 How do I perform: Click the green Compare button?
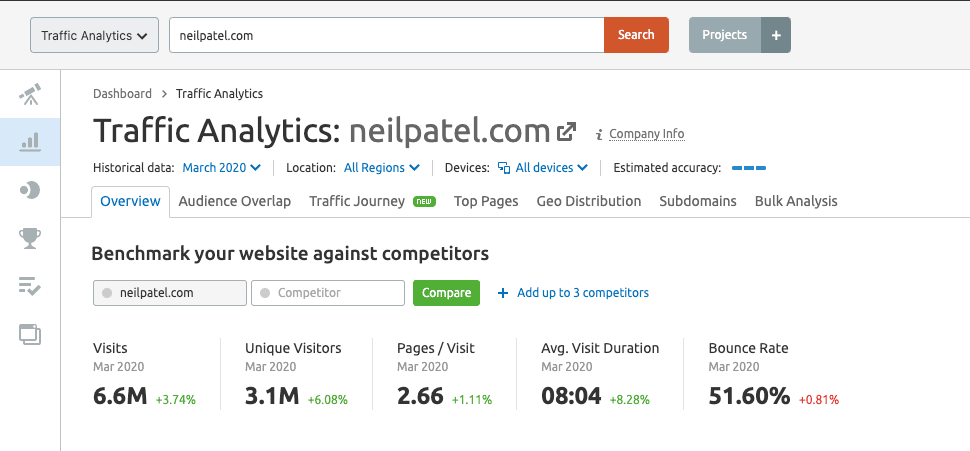[x=446, y=293]
